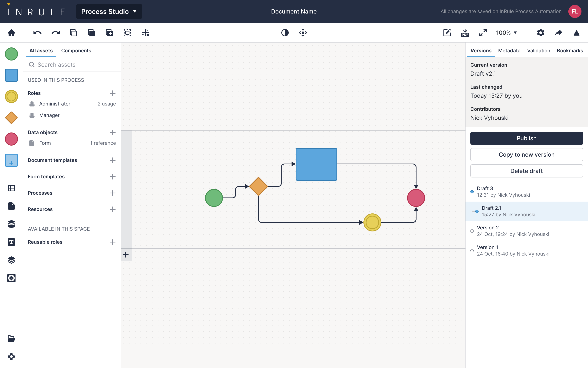The height and width of the screenshot is (368, 588).
Task: Click the layers icon in sidebar
Action: point(11,260)
